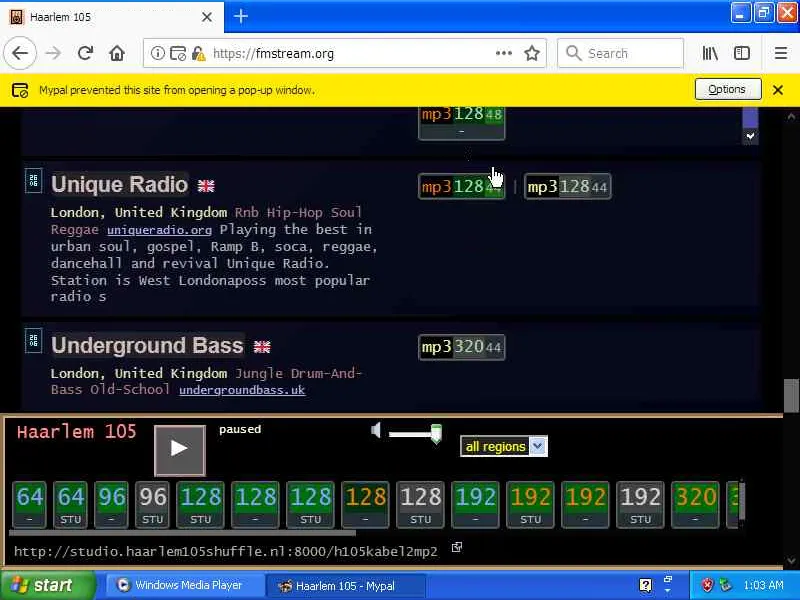Select the orange 192 STU stream button

pos(531,505)
